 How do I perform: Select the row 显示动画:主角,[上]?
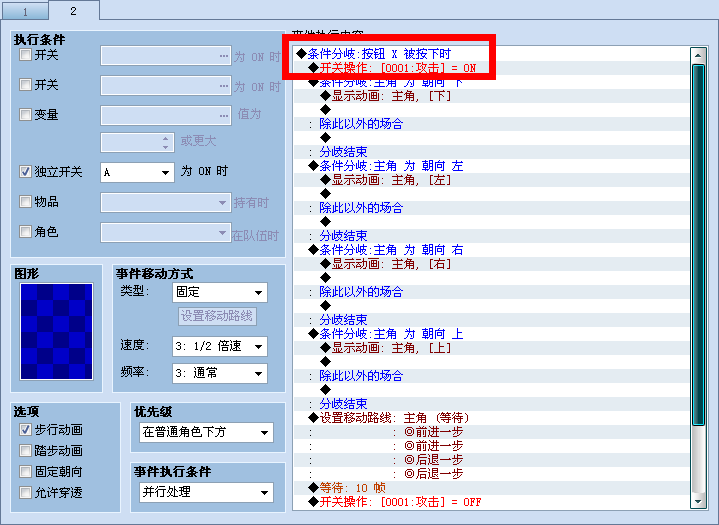(491, 348)
